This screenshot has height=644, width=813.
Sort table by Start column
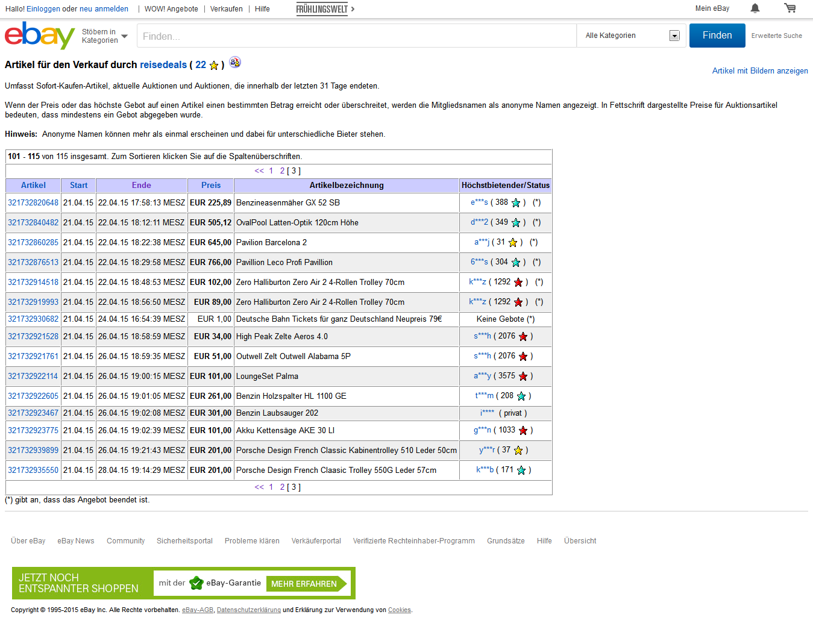[x=78, y=185]
